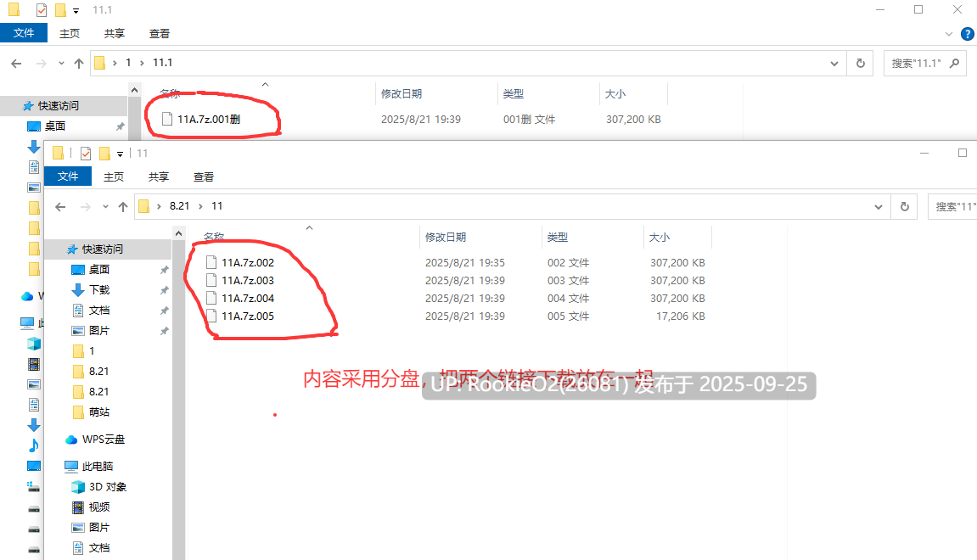Refresh the 11.1 window folder view
The image size is (977, 560).
pyautogui.click(x=861, y=63)
